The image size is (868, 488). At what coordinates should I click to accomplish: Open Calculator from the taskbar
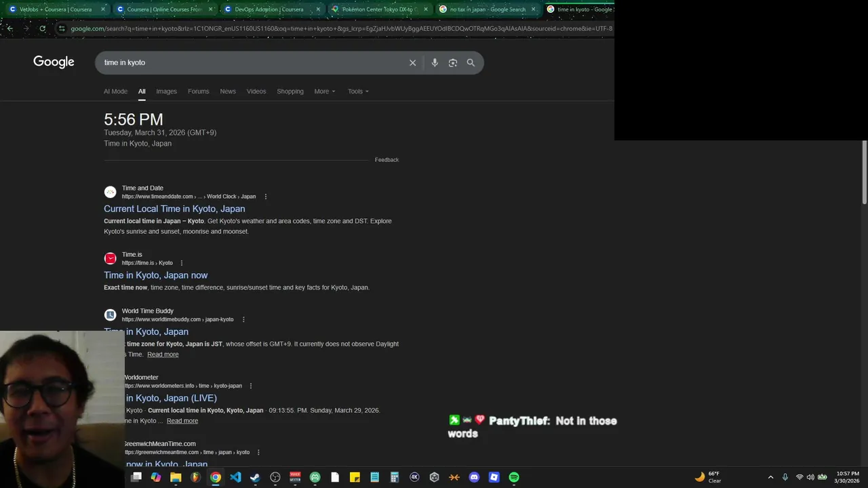pos(394,477)
